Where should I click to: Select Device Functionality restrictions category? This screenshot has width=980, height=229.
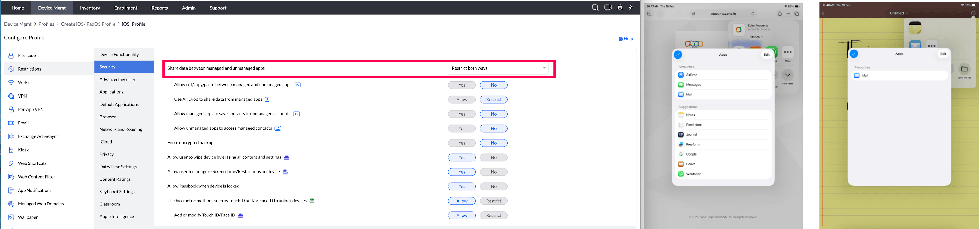pos(124,54)
